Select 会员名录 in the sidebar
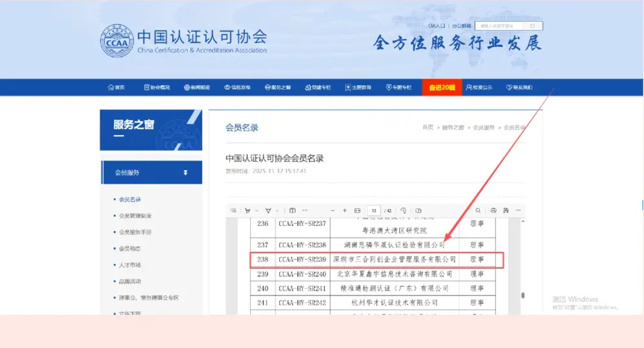644x348 pixels. 130,199
